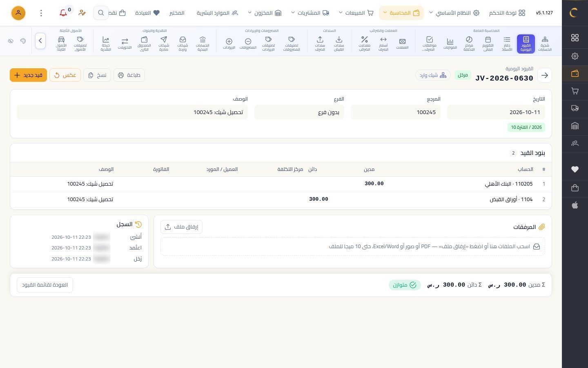Click the طباعة print button

click(129, 75)
